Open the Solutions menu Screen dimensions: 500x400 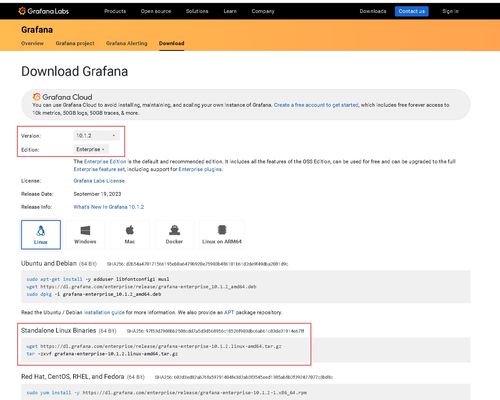click(x=197, y=11)
